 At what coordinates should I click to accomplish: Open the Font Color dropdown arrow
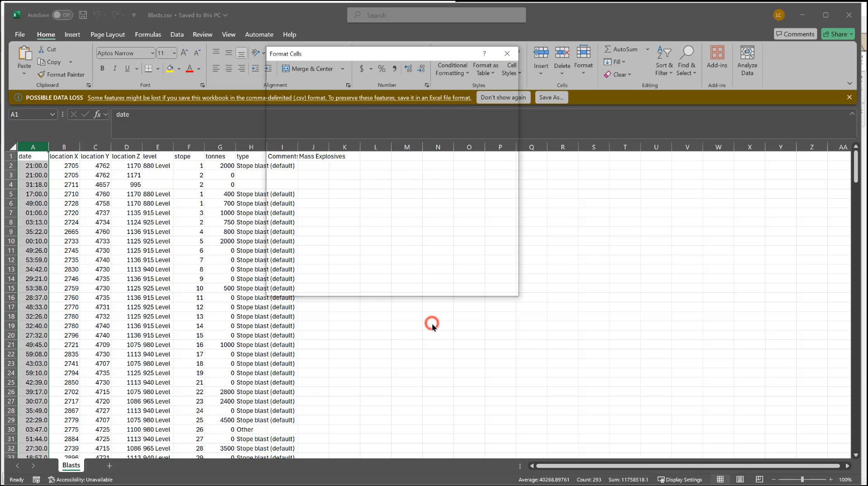click(199, 69)
